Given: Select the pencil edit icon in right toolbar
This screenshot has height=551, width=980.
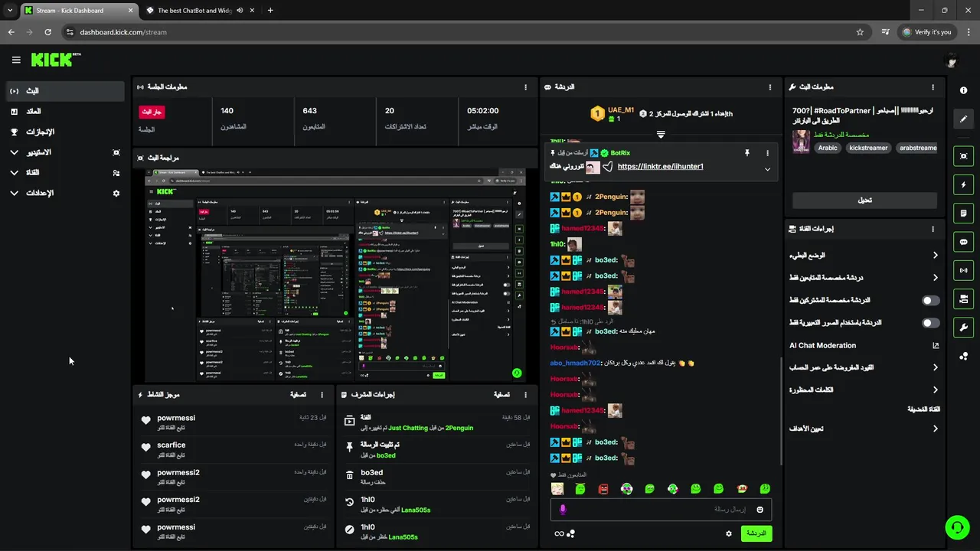Looking at the screenshot, I should (x=963, y=119).
